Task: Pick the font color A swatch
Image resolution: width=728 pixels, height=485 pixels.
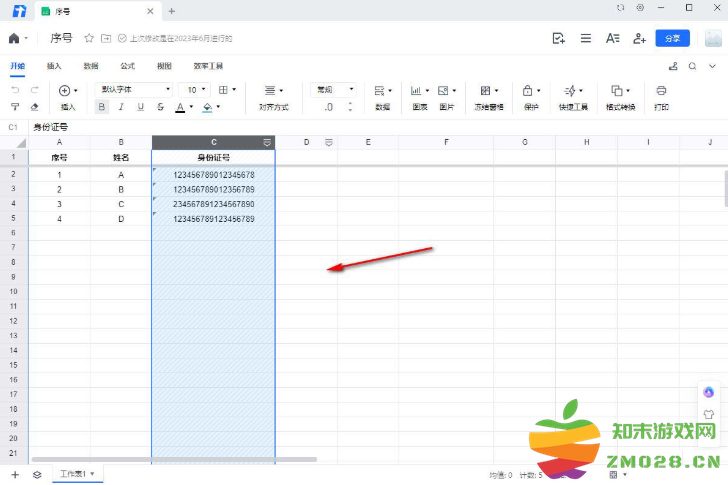Action: (180, 106)
